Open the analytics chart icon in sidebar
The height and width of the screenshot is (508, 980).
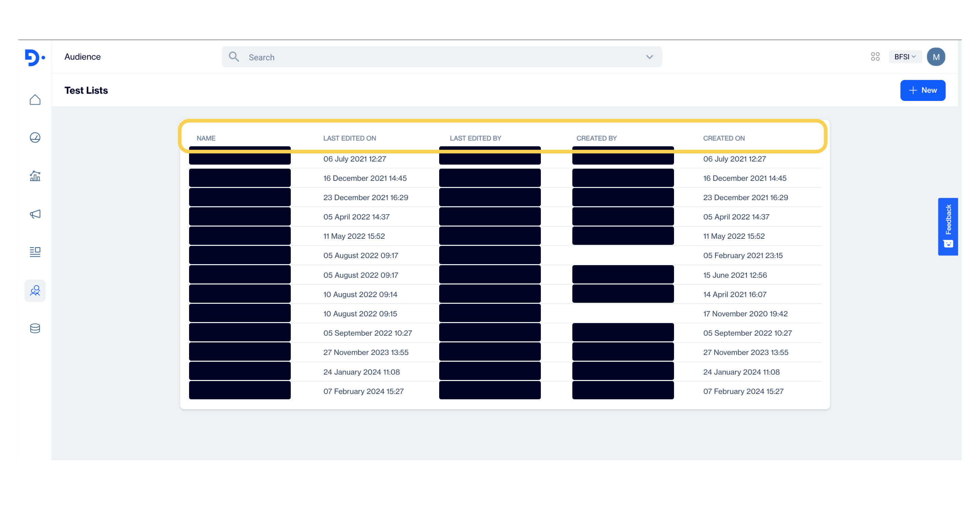[x=35, y=176]
